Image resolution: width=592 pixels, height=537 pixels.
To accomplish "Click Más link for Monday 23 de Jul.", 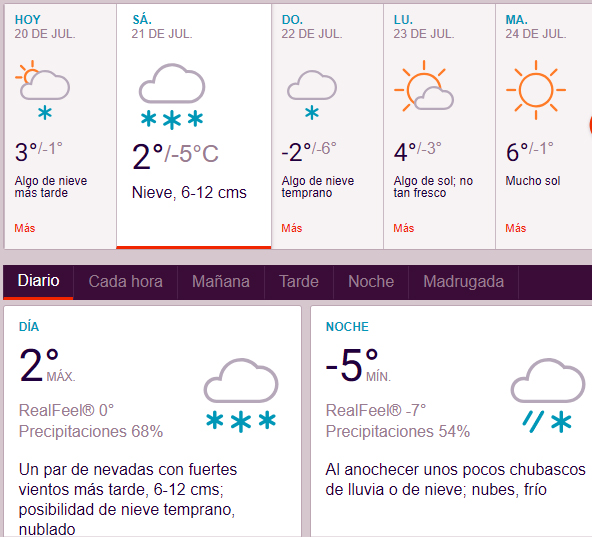I will (x=404, y=228).
